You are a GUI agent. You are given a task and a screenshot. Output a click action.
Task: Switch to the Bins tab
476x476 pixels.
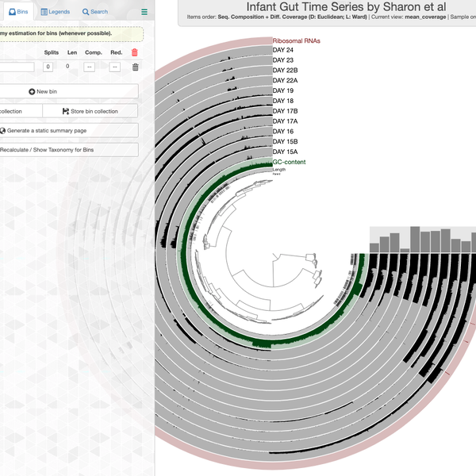[x=18, y=12]
